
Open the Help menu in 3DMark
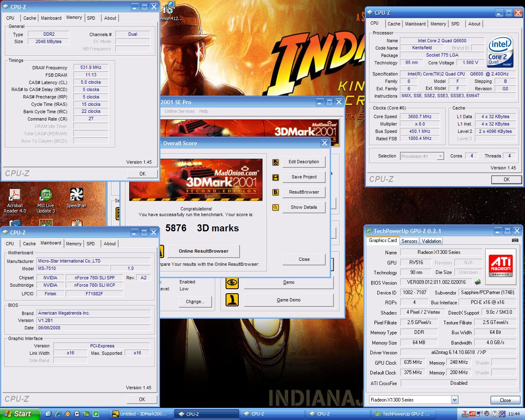tap(204, 111)
